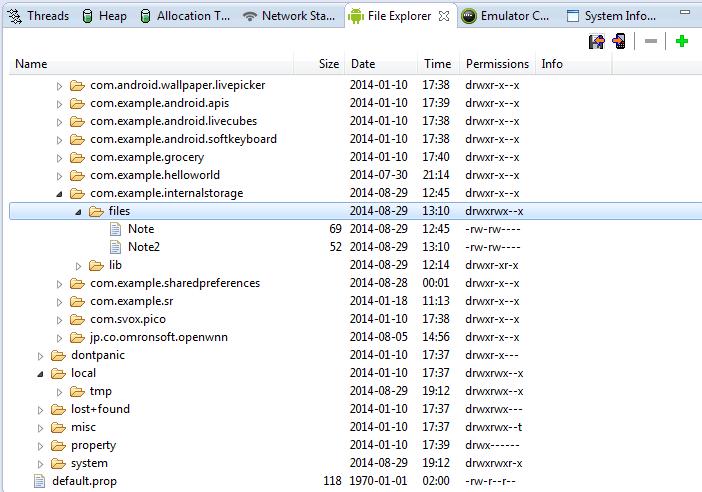Switch to the Threads tab

pyautogui.click(x=39, y=16)
